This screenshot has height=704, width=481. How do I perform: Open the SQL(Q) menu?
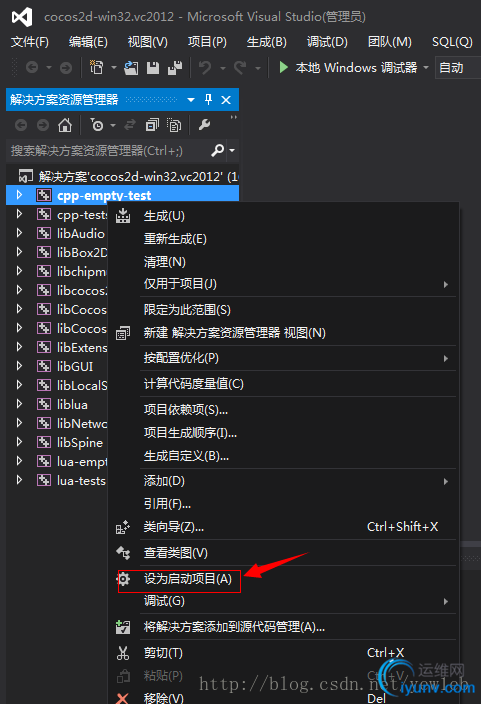(452, 42)
